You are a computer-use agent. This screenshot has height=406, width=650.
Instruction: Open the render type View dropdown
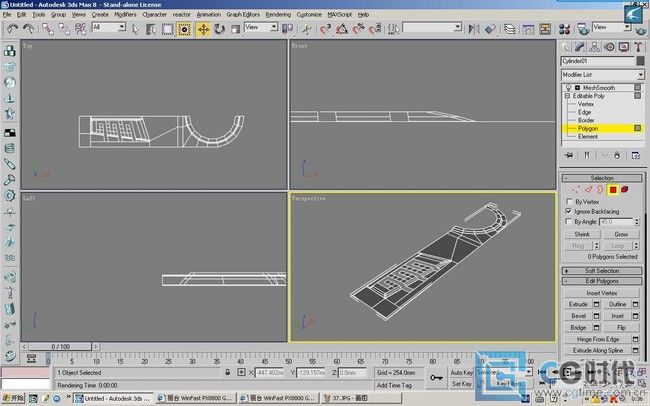[611, 27]
